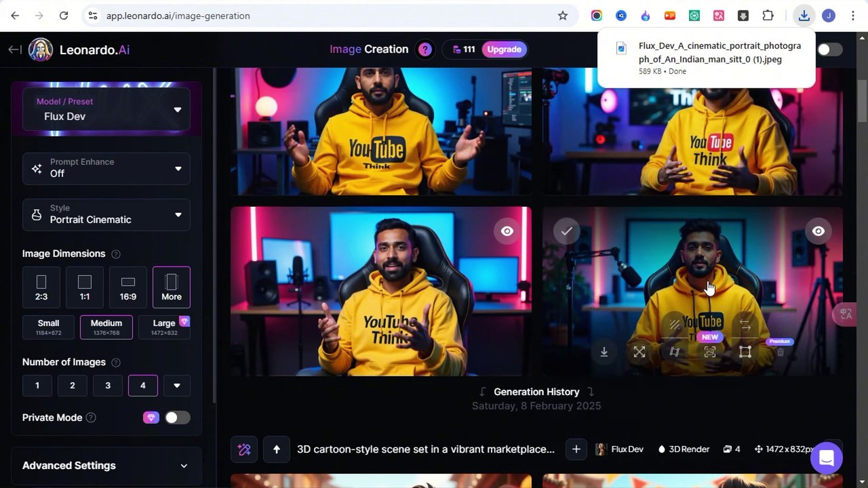Open the Chrome three-dot menu
This screenshot has width=868, height=488.
point(852,16)
